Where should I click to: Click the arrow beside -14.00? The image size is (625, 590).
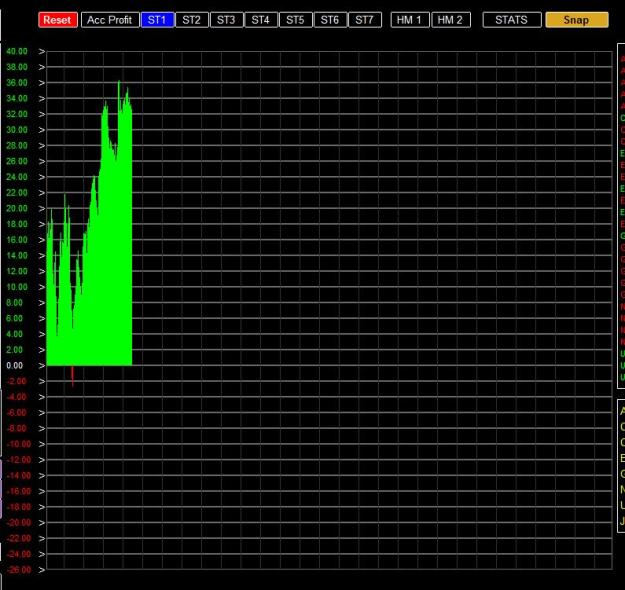[42, 476]
